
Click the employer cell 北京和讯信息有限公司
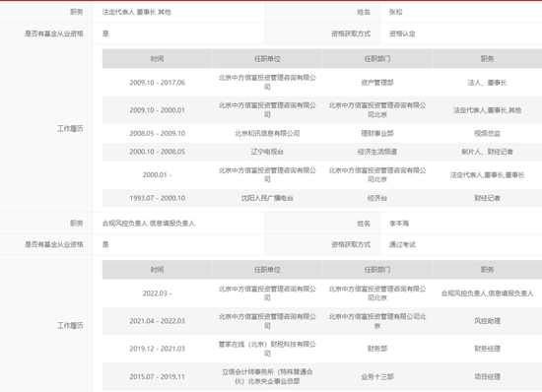coord(267,133)
